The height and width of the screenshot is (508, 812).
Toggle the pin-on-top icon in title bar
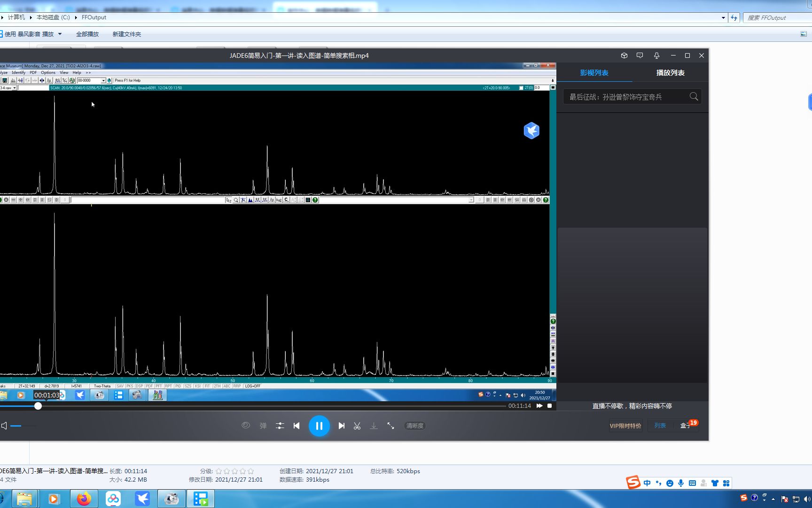pyautogui.click(x=656, y=56)
